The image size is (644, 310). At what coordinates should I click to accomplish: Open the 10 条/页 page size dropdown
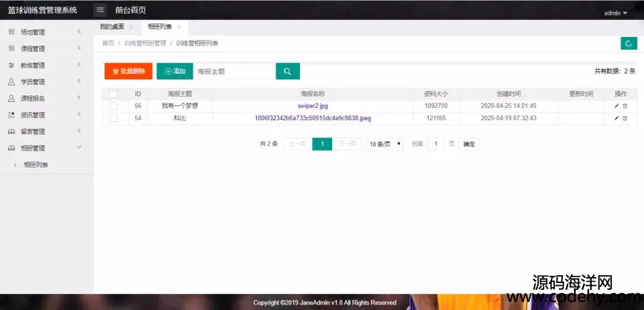384,144
